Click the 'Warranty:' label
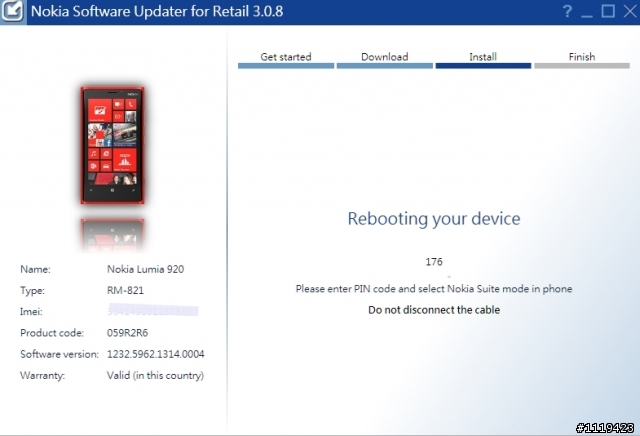640x436 pixels. (x=42, y=376)
